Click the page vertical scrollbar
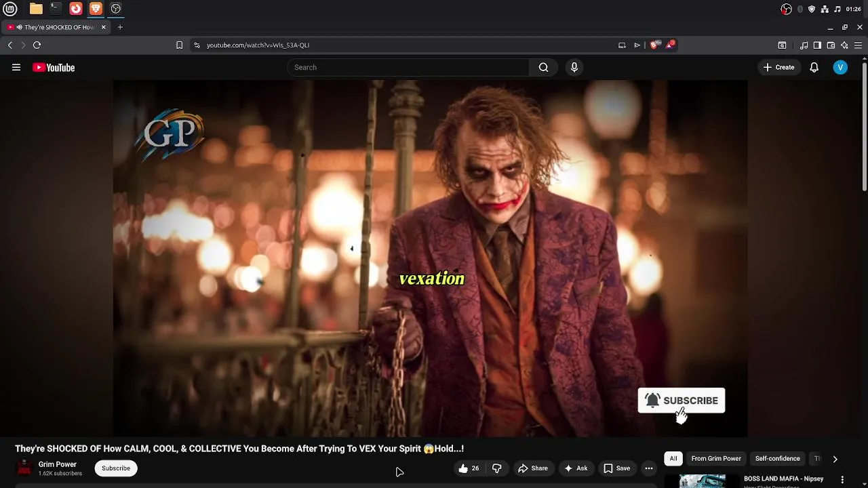This screenshot has height=488, width=868. (x=864, y=125)
